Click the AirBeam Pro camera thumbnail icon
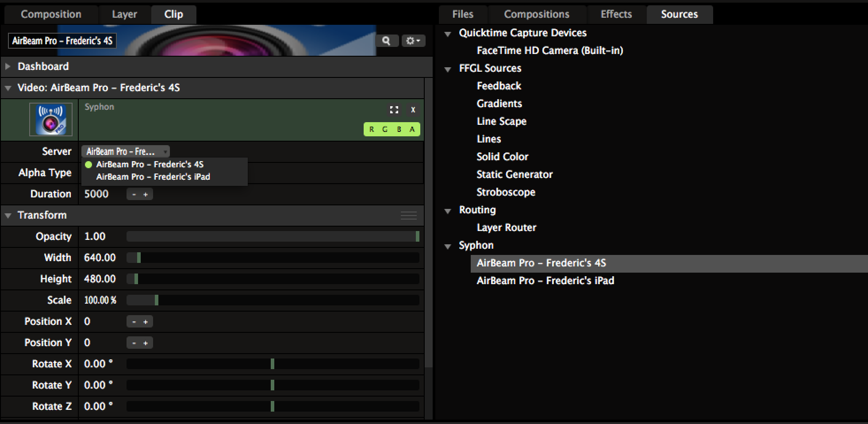 51,119
